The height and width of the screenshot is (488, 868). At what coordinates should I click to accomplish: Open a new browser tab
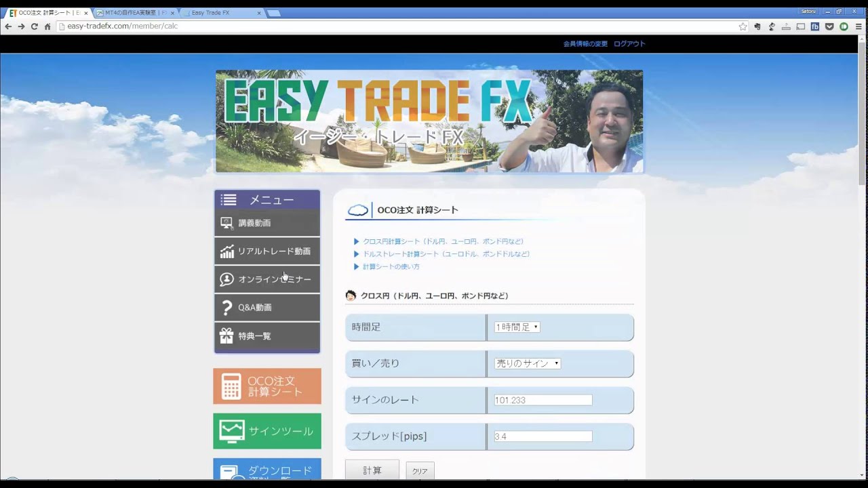pyautogui.click(x=273, y=13)
